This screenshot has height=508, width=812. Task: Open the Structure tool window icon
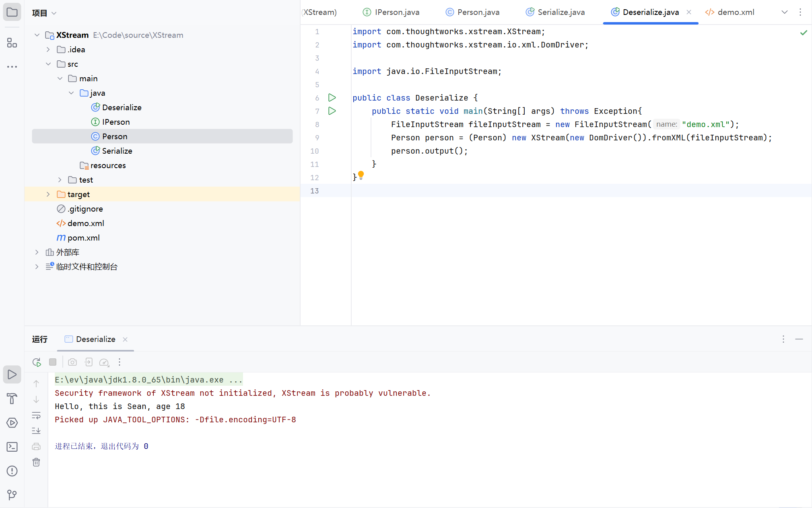12,43
